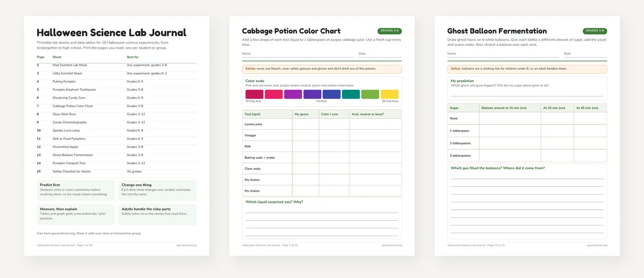Click the Measure, then explain card
The width and height of the screenshot is (644, 278).
(76, 214)
